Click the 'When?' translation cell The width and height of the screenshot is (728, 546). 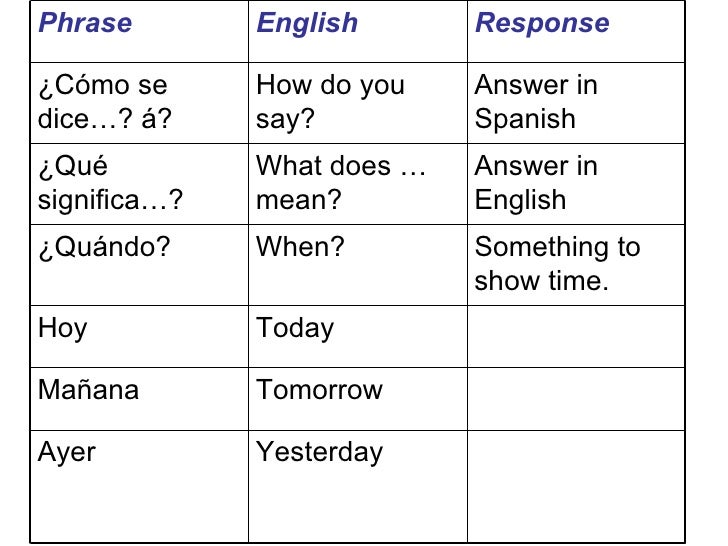tap(300, 248)
